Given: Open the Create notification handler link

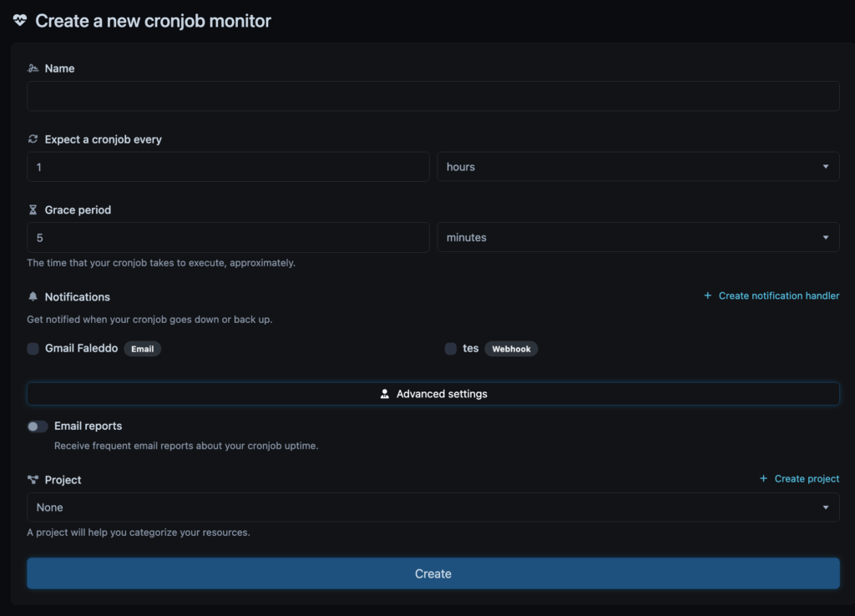Looking at the screenshot, I should pos(778,295).
